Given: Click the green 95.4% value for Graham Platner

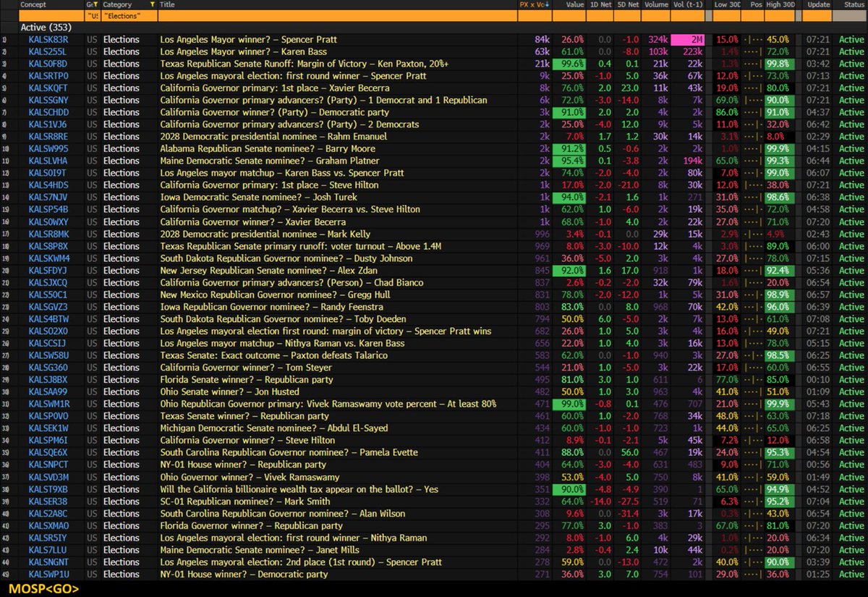Looking at the screenshot, I should (571, 161).
